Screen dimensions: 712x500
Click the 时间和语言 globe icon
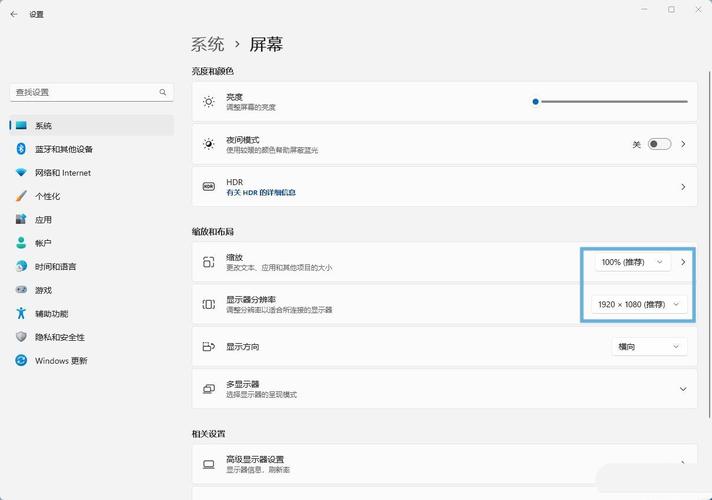click(x=21, y=266)
